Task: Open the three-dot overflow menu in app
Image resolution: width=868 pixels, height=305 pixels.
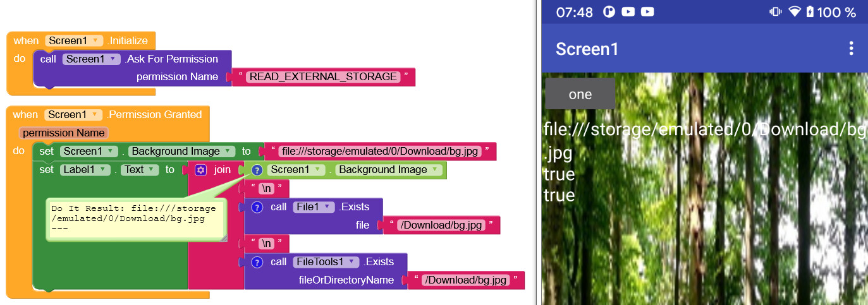Action: coord(852,49)
